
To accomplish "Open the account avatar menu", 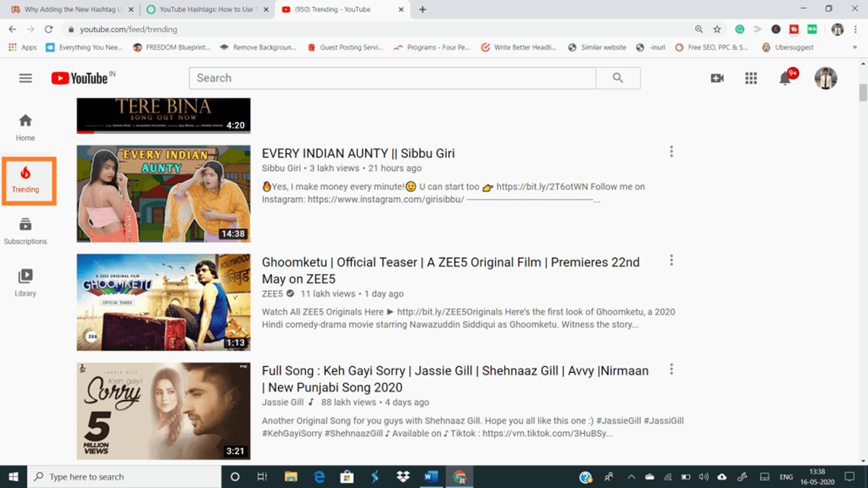I will pos(825,78).
